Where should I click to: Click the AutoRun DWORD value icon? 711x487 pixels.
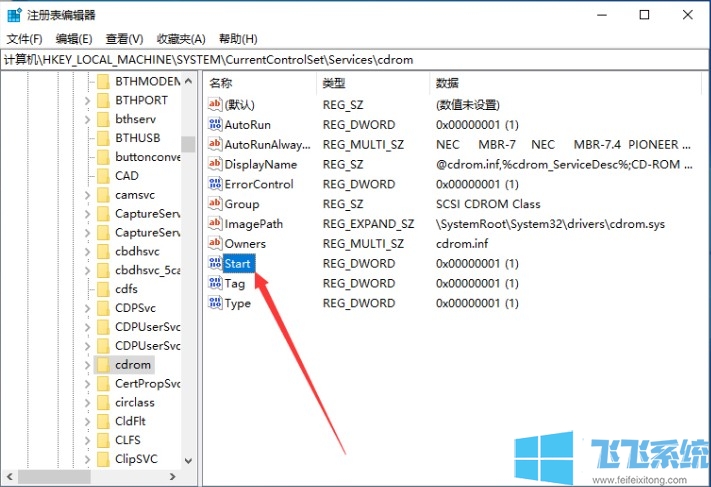[214, 125]
